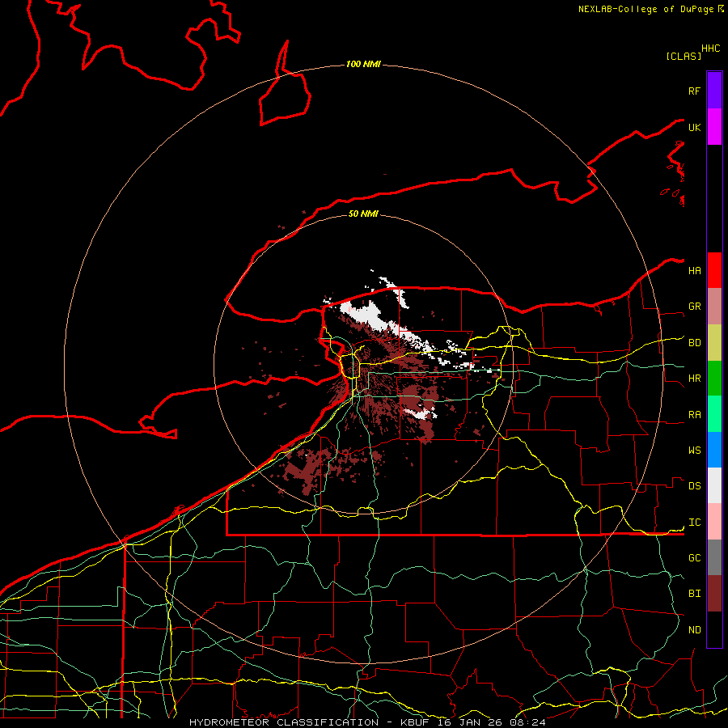Click the HR legend label
Image resolution: width=728 pixels, height=728 pixels.
(x=694, y=379)
